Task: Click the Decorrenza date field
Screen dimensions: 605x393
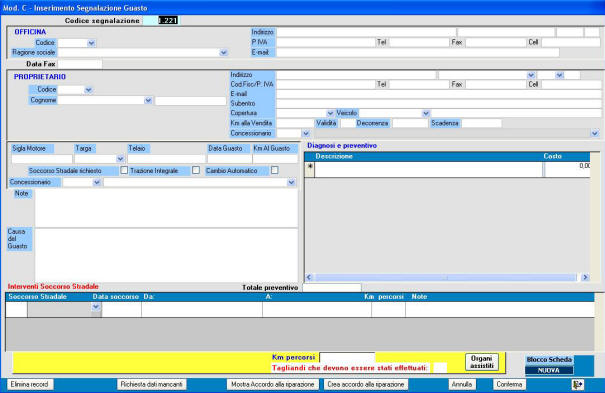Action: coord(410,123)
